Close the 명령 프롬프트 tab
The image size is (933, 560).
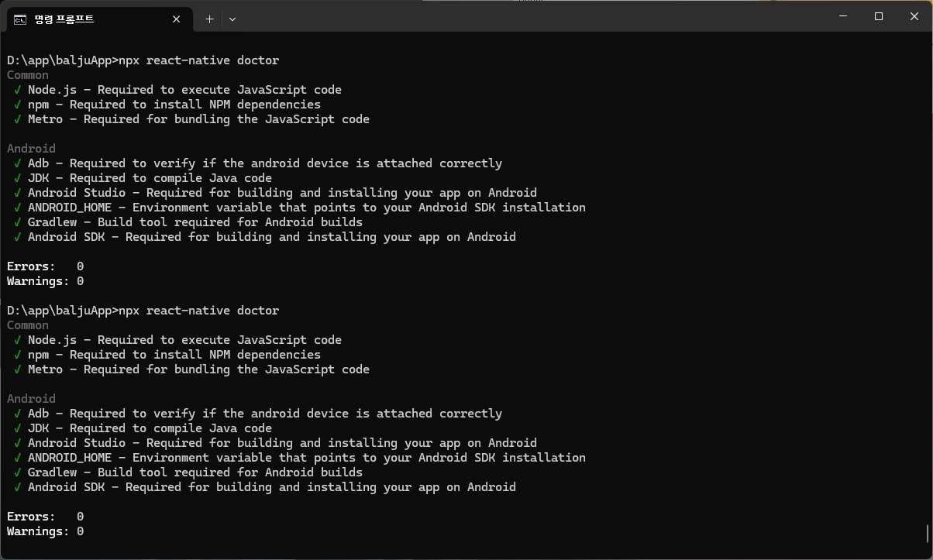click(176, 19)
